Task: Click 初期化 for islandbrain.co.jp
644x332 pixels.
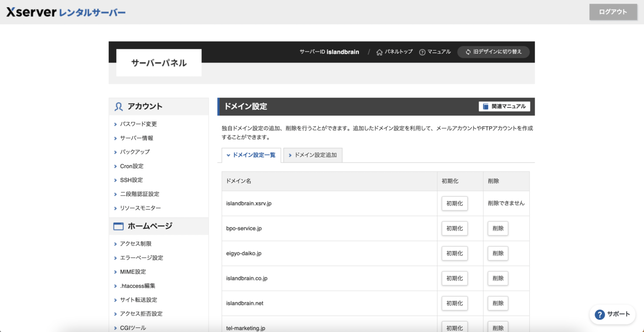Action: (x=454, y=278)
